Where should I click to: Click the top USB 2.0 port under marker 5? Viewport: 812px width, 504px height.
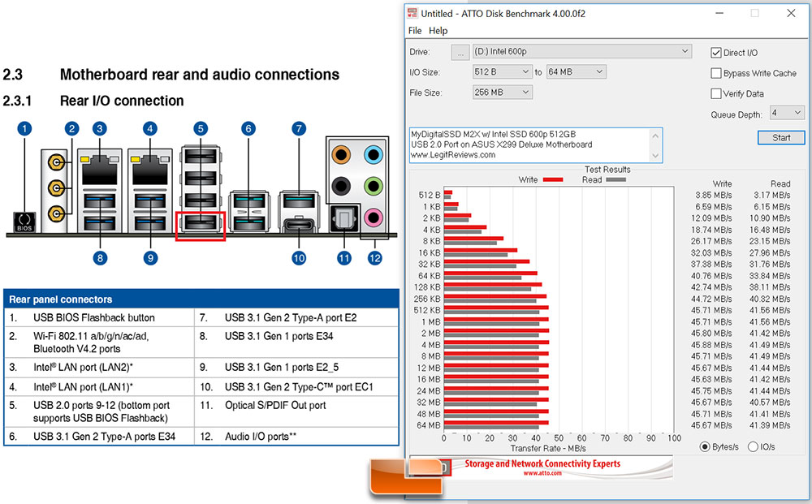(x=201, y=155)
